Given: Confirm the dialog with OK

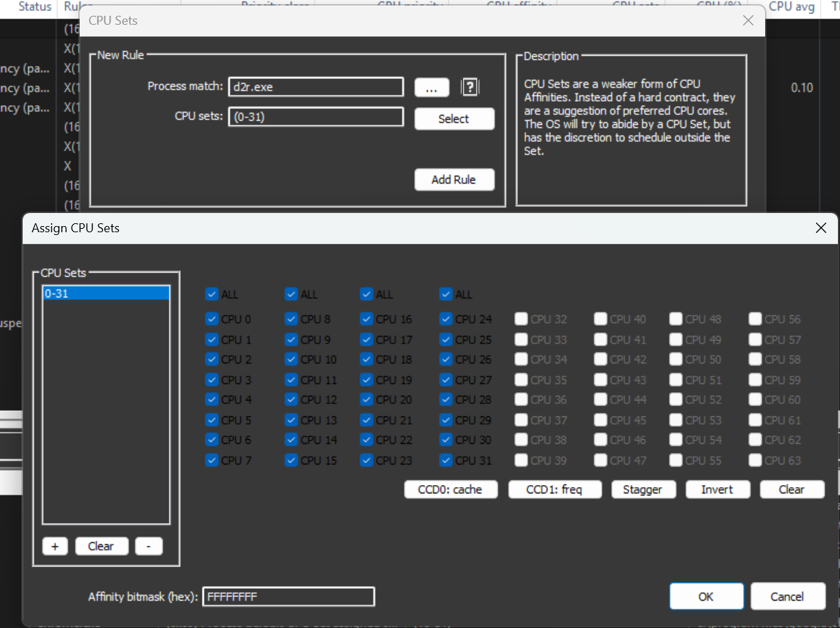Looking at the screenshot, I should 706,596.
